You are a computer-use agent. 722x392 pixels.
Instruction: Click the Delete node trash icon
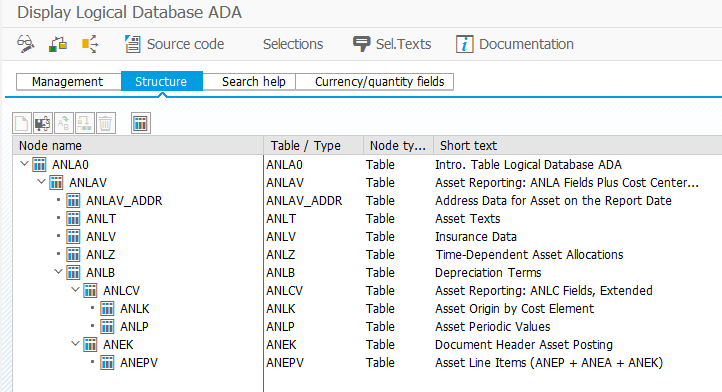click(105, 123)
